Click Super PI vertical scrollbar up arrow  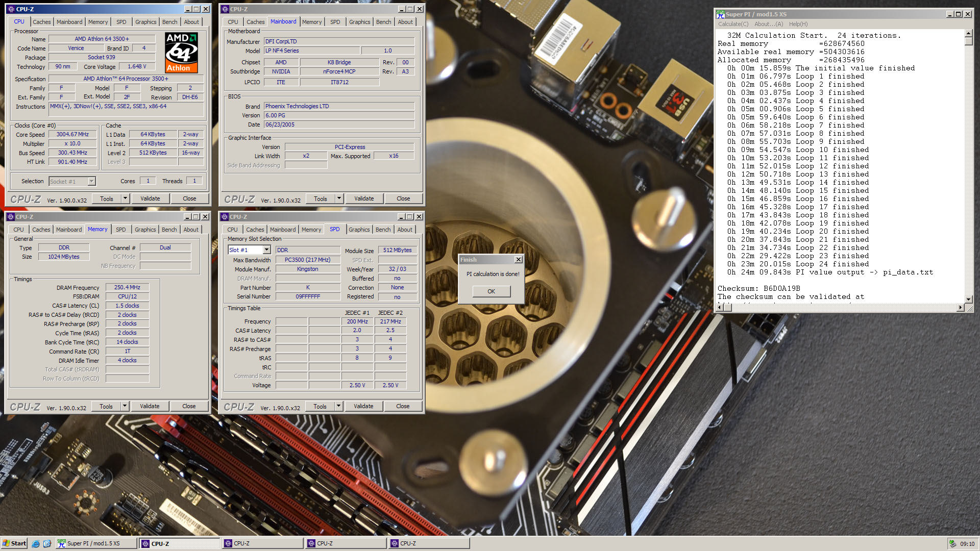pyautogui.click(x=968, y=33)
